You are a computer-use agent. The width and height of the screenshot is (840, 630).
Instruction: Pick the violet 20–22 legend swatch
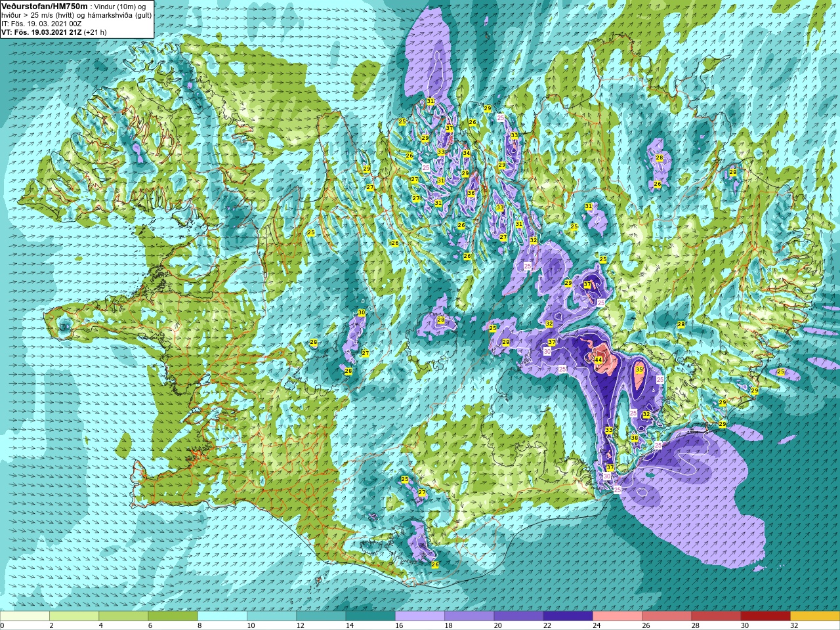pyautogui.click(x=518, y=616)
